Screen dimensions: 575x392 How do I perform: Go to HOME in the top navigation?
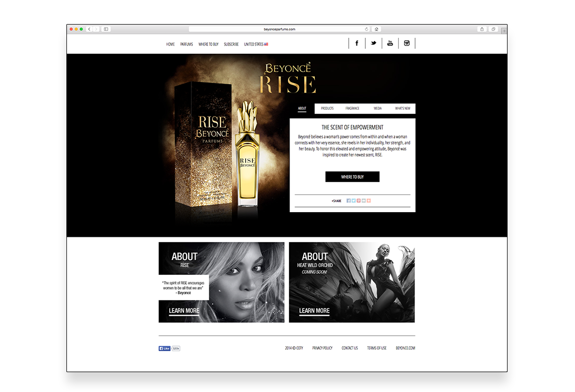(170, 44)
